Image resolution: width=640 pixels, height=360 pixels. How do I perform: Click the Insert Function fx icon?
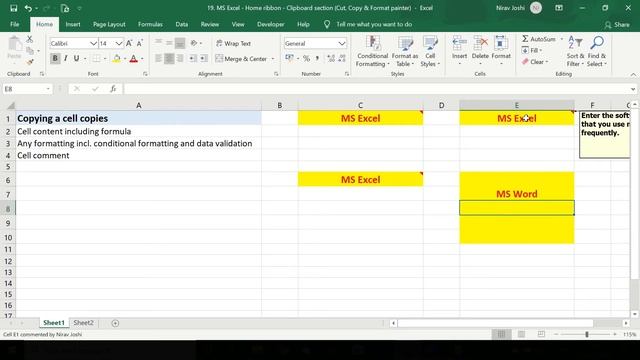pyautogui.click(x=113, y=89)
